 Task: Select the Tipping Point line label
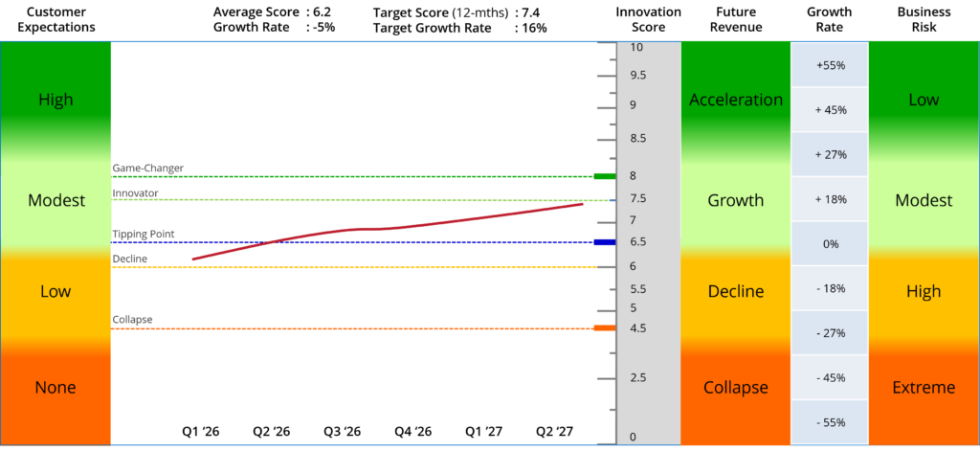[144, 235]
